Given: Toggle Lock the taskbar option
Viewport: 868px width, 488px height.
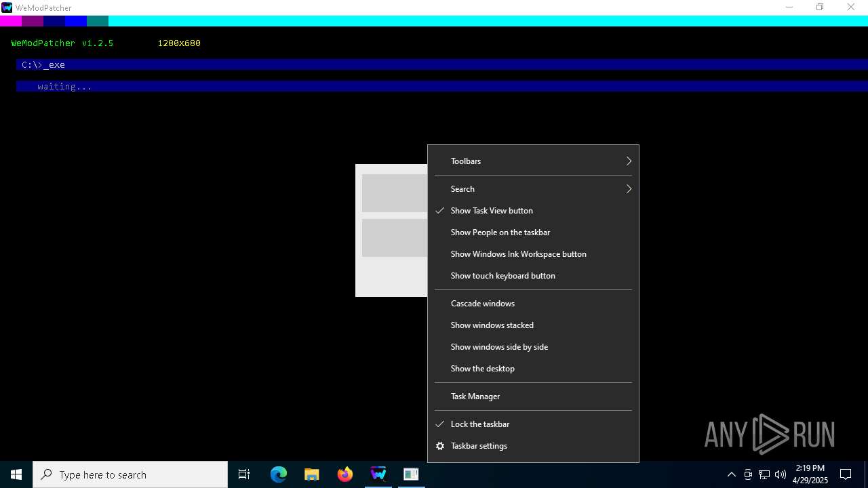Looking at the screenshot, I should tap(533, 424).
